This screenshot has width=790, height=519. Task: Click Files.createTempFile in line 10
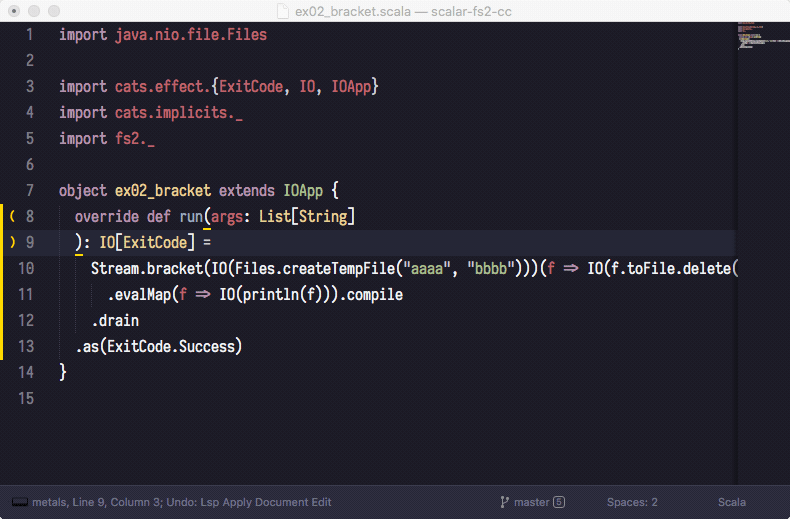315,269
